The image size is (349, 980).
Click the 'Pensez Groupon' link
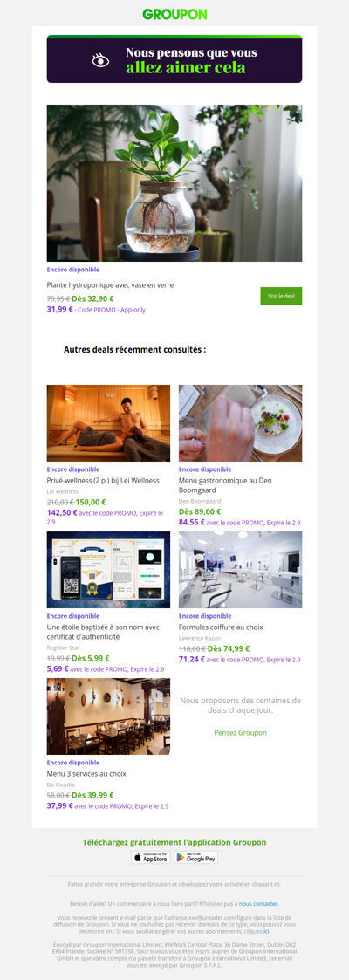click(240, 732)
